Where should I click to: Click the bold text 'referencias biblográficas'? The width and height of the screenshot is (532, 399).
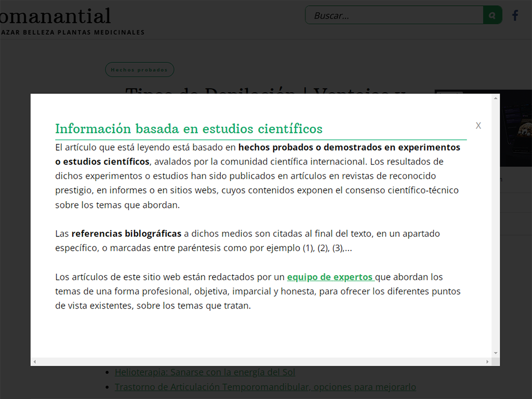pyautogui.click(x=127, y=234)
